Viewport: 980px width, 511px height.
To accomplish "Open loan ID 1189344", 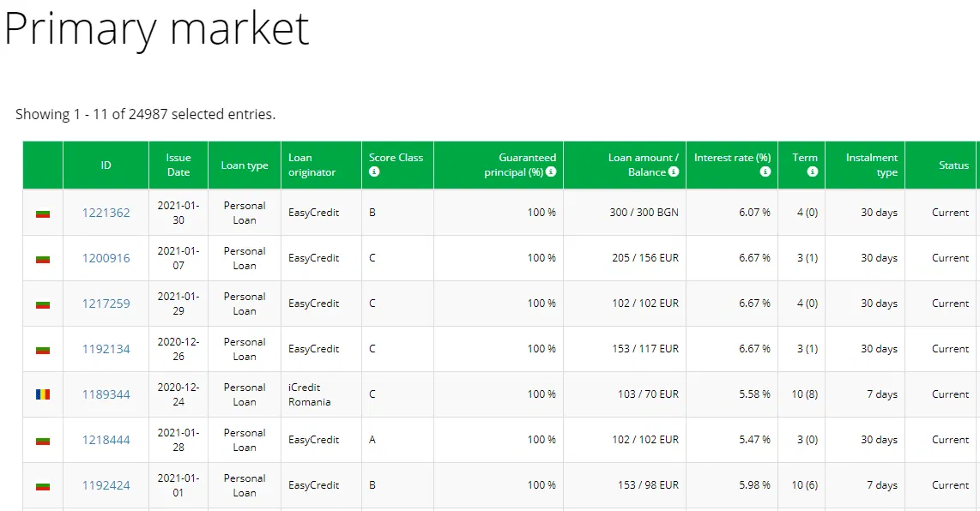I will [106, 394].
